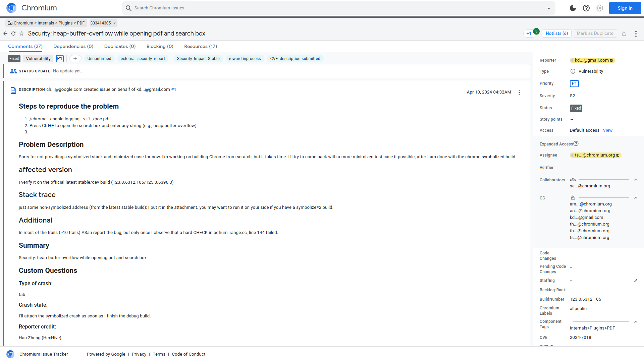
Task: Click the Status Update people icon
Action: click(13, 71)
